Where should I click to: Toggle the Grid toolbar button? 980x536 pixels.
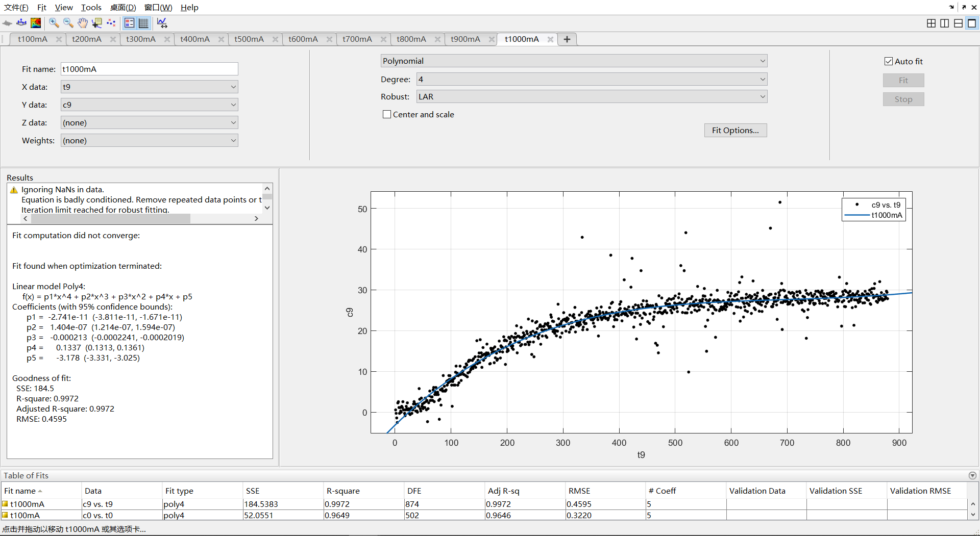coord(144,23)
